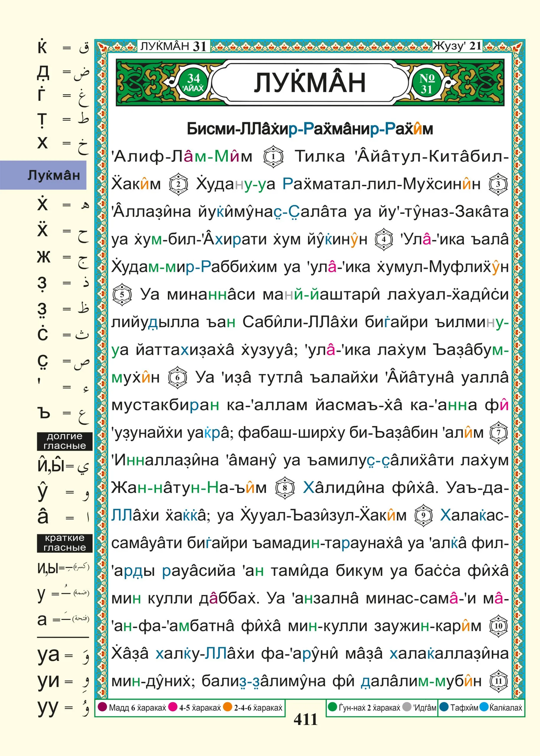The height and width of the screenshot is (756, 540).
Task: Select the ayah 6 verse marker
Action: click(178, 377)
